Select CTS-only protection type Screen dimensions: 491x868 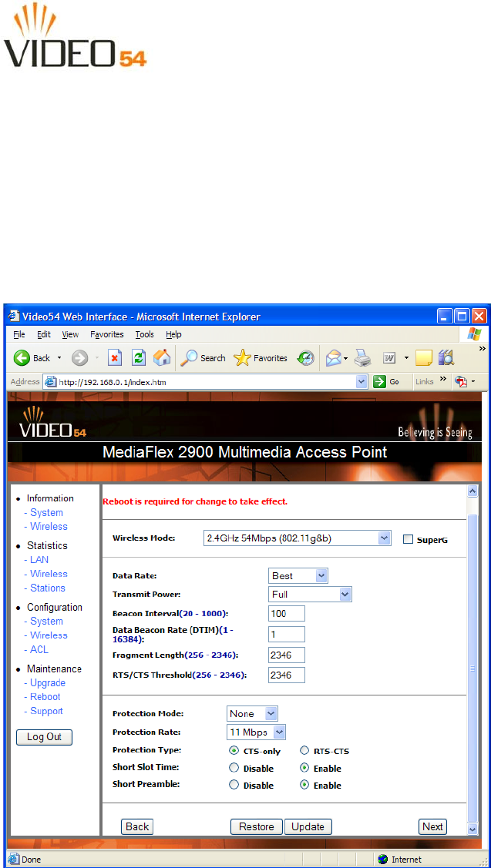234,751
